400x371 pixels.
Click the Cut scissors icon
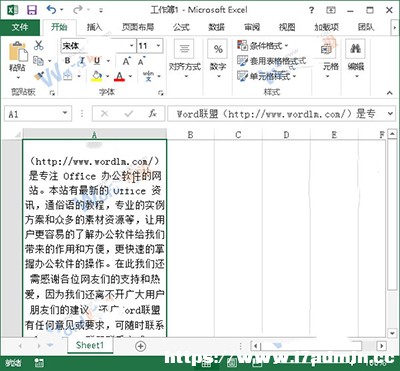click(39, 45)
